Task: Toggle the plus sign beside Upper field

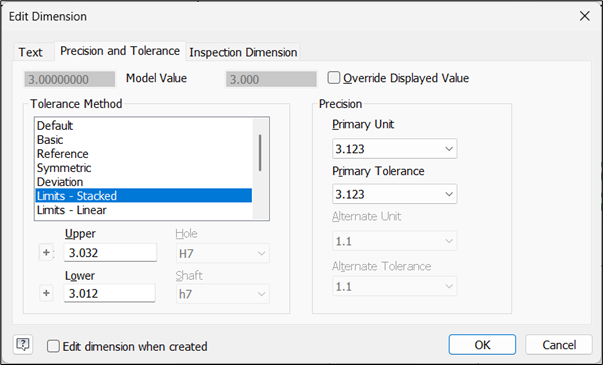Action: pyautogui.click(x=46, y=253)
